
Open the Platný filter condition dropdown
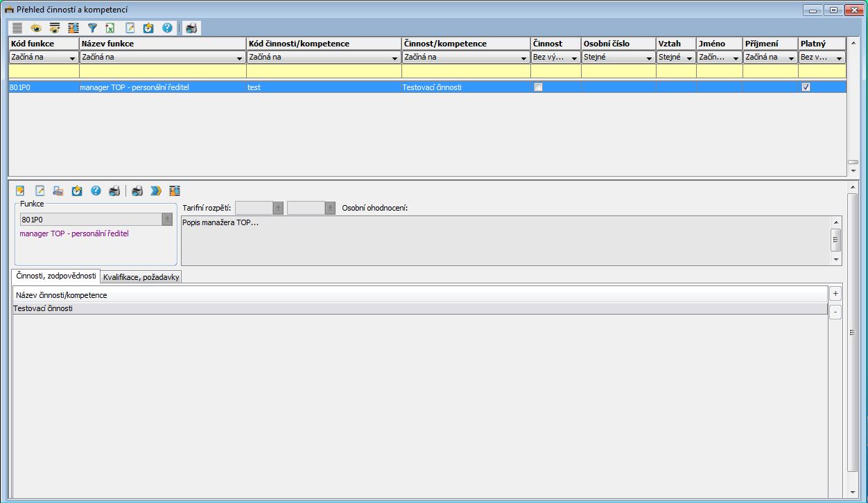839,58
